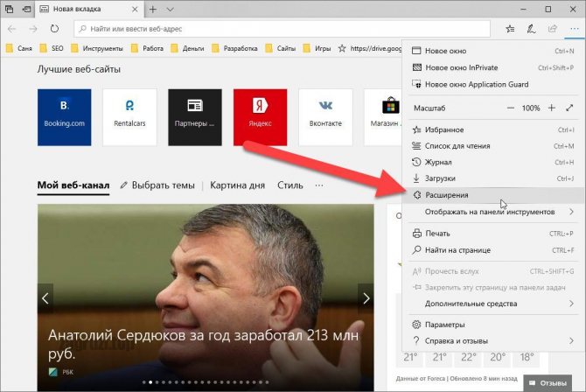Viewport: 586px width, 392px height.
Task: Open the Партнеры top site tile
Action: click(195, 117)
